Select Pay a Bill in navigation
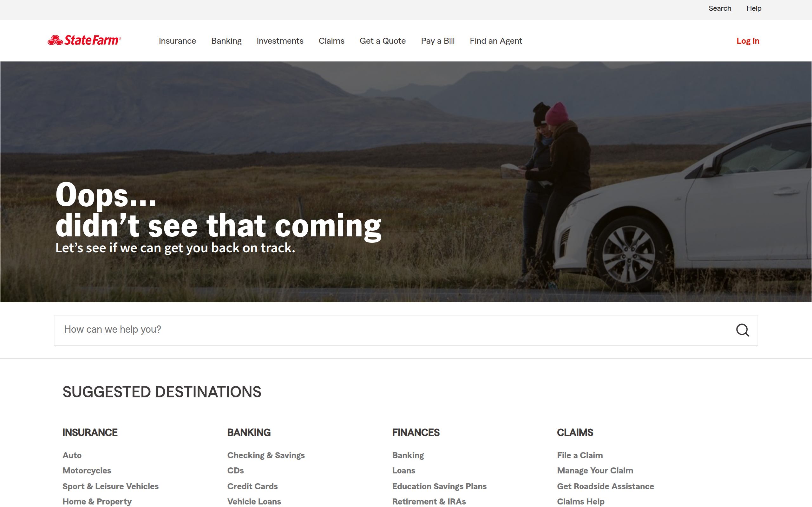The height and width of the screenshot is (507, 812). click(x=437, y=41)
